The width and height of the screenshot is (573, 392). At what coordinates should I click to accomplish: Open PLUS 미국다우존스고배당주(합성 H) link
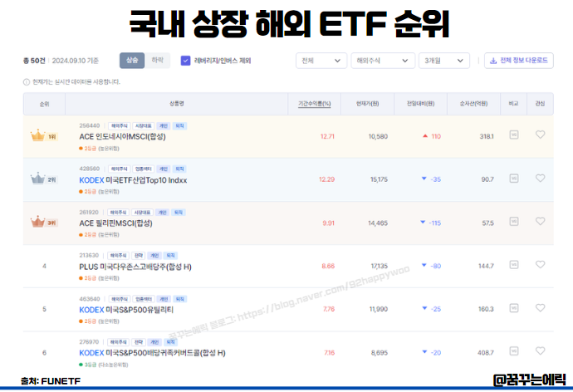point(135,267)
